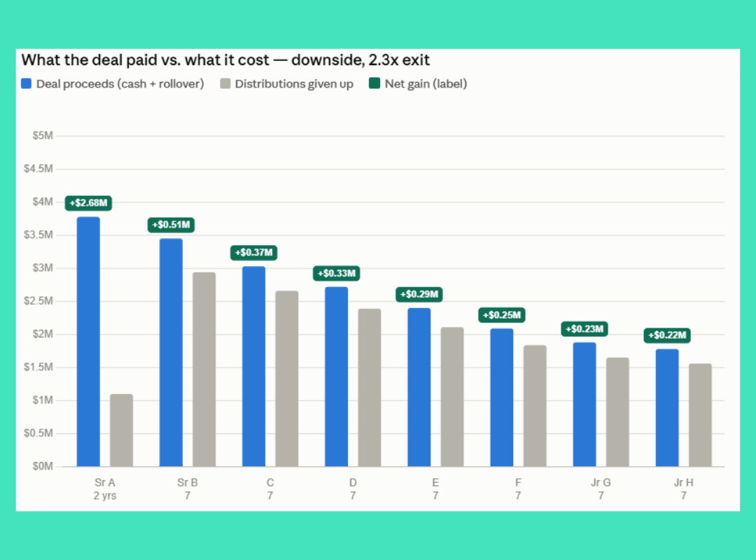Click the $0.5M y-axis label
The height and width of the screenshot is (560, 756).
pyautogui.click(x=38, y=433)
